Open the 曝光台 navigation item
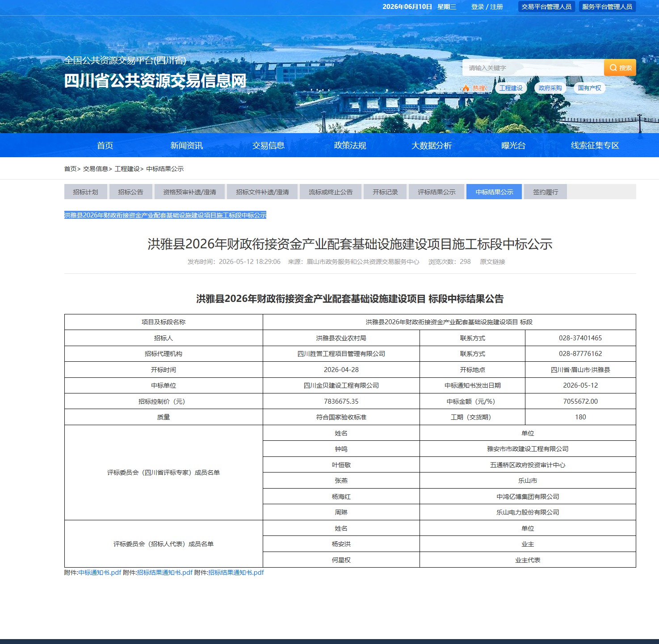The image size is (659, 644). point(513,145)
